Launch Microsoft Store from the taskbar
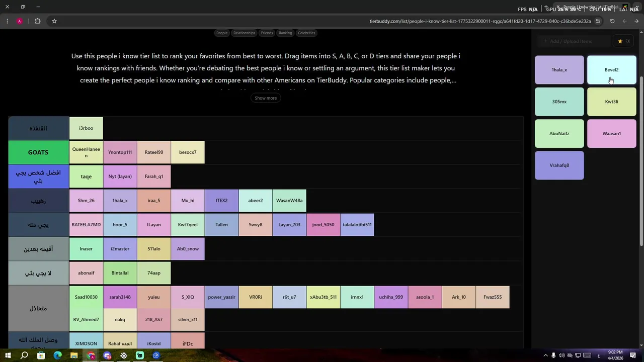 tap(41, 355)
